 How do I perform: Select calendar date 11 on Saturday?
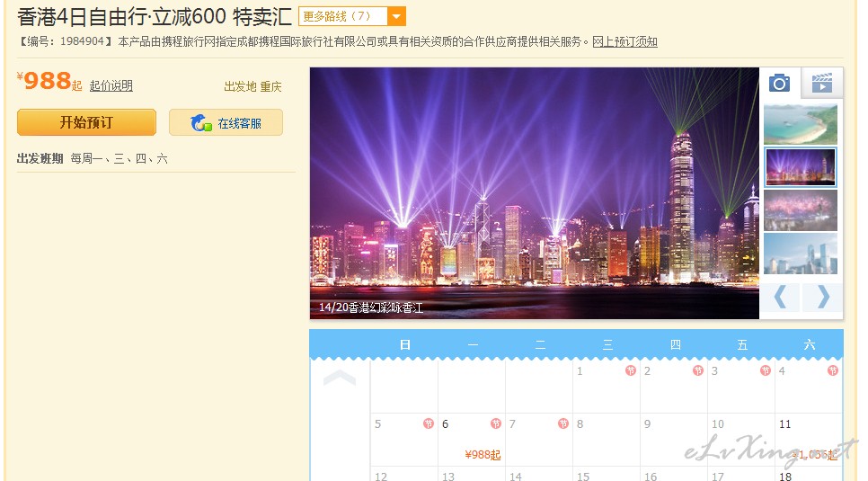coord(809,440)
